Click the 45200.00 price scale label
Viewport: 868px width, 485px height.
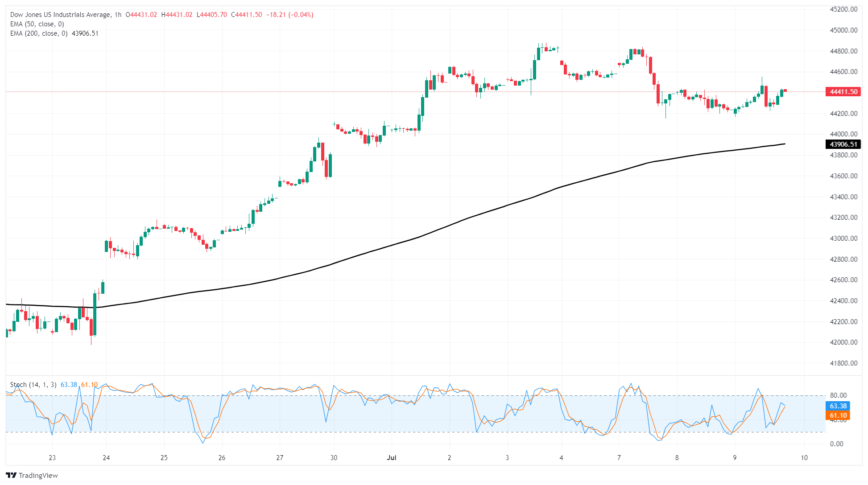[x=843, y=9]
